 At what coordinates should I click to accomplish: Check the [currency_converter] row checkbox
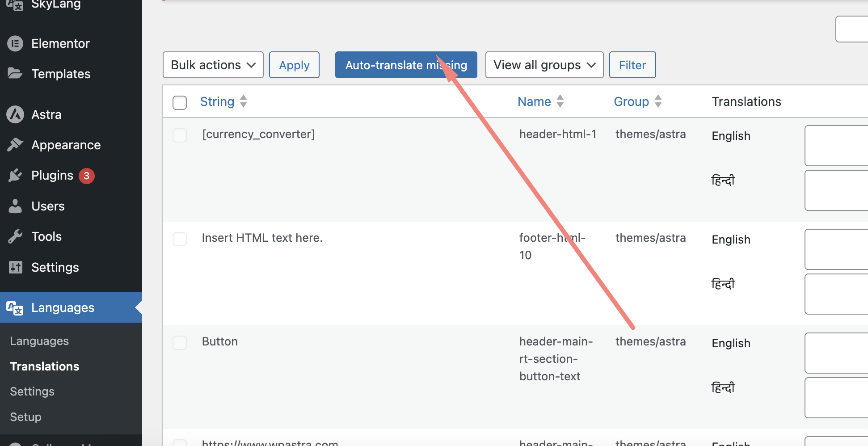(180, 135)
